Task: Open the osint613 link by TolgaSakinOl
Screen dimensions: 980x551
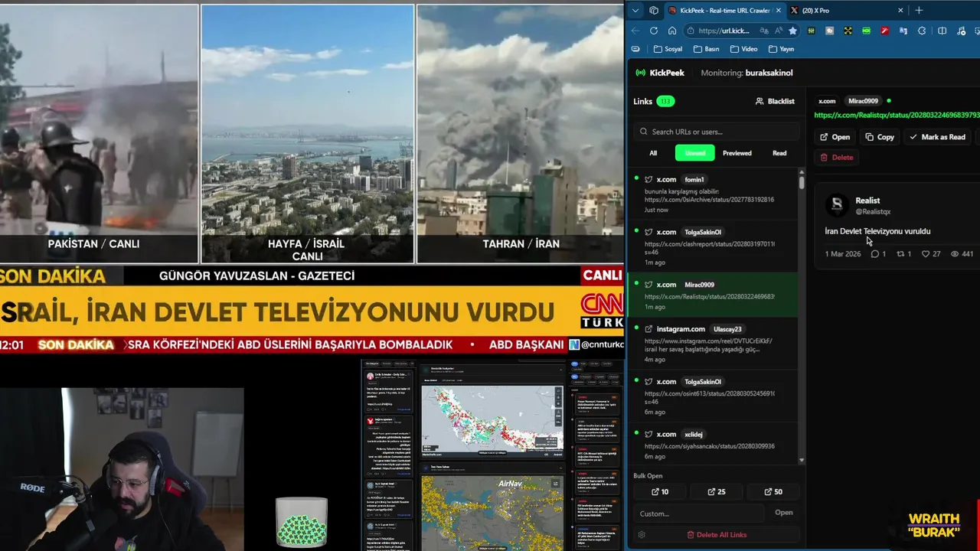Action: pyautogui.click(x=712, y=396)
